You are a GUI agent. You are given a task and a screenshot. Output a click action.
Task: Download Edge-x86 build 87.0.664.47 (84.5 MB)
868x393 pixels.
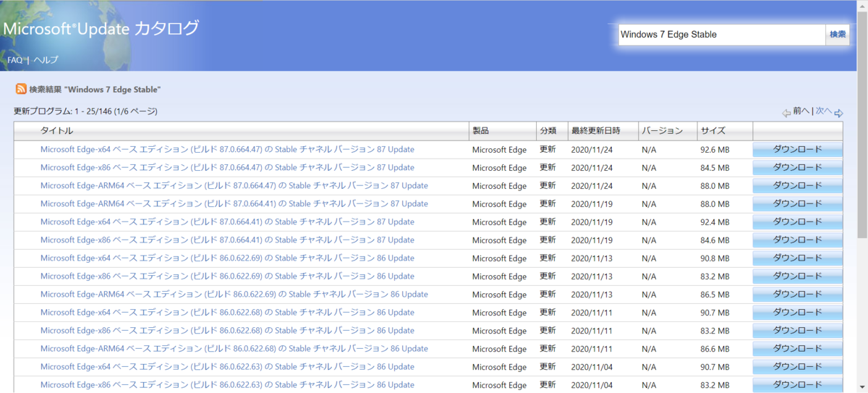click(x=798, y=168)
